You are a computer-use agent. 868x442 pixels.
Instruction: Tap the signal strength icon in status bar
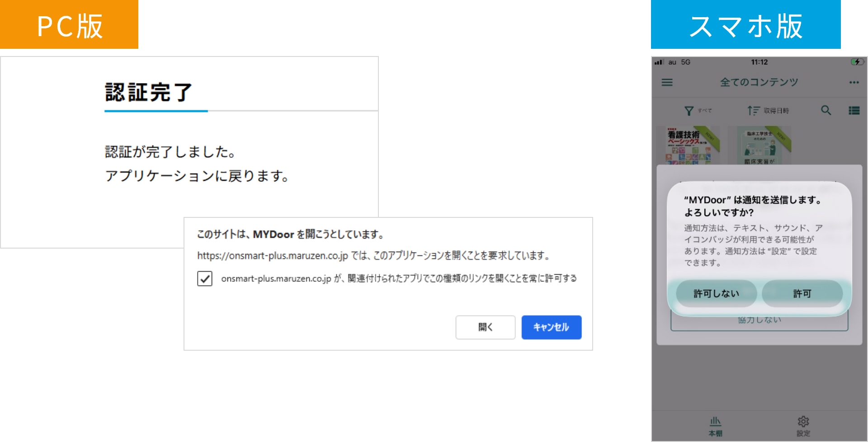[x=659, y=62]
